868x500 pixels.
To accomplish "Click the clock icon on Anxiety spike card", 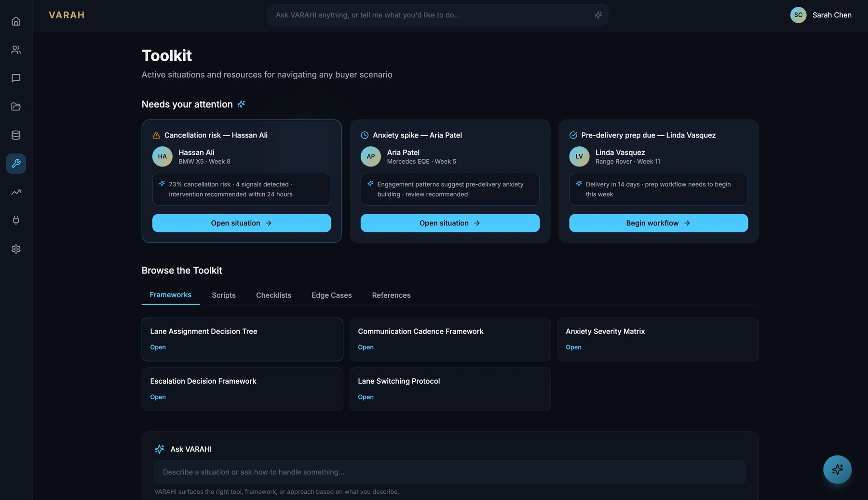I will [365, 135].
